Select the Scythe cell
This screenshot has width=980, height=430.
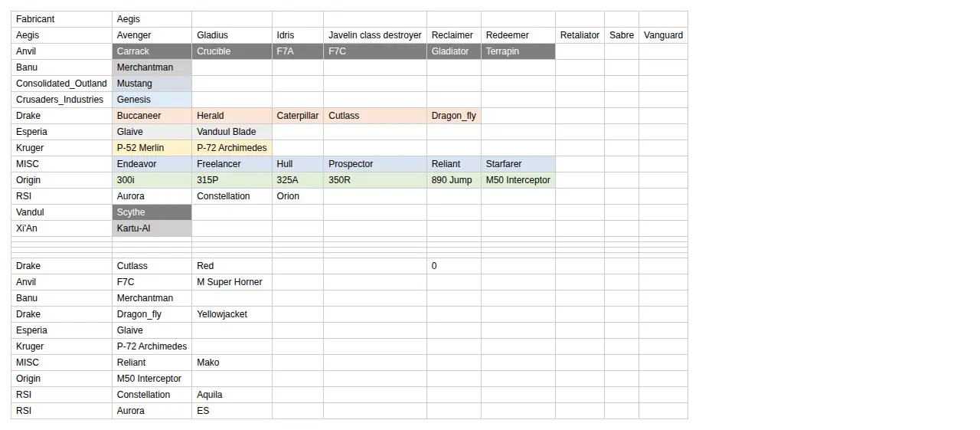point(152,212)
